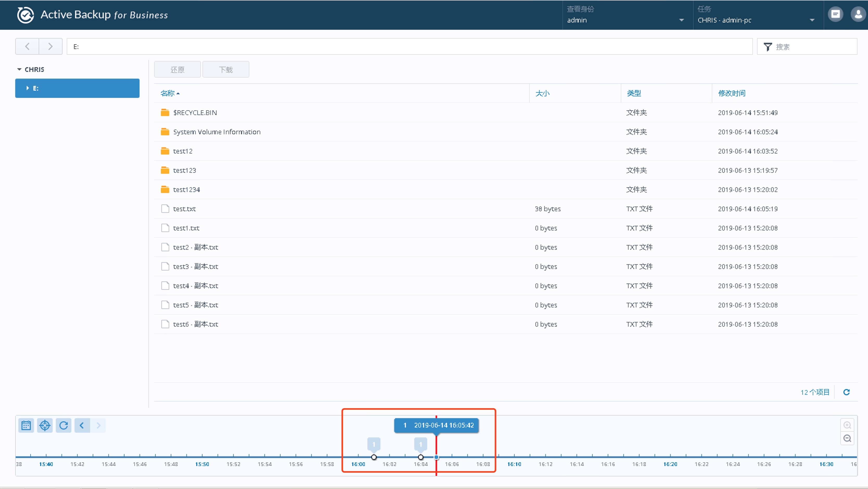Go forward with the path forward arrow
This screenshot has height=489, width=868.
[50, 47]
